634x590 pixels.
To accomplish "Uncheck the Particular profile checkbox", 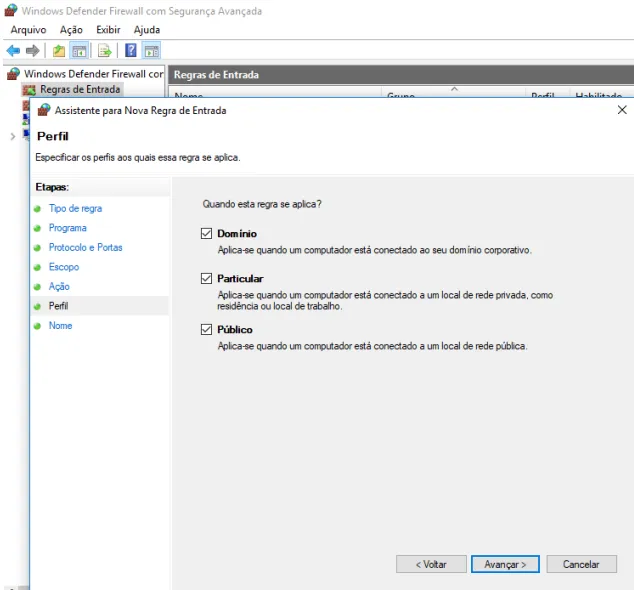I will 206,278.
